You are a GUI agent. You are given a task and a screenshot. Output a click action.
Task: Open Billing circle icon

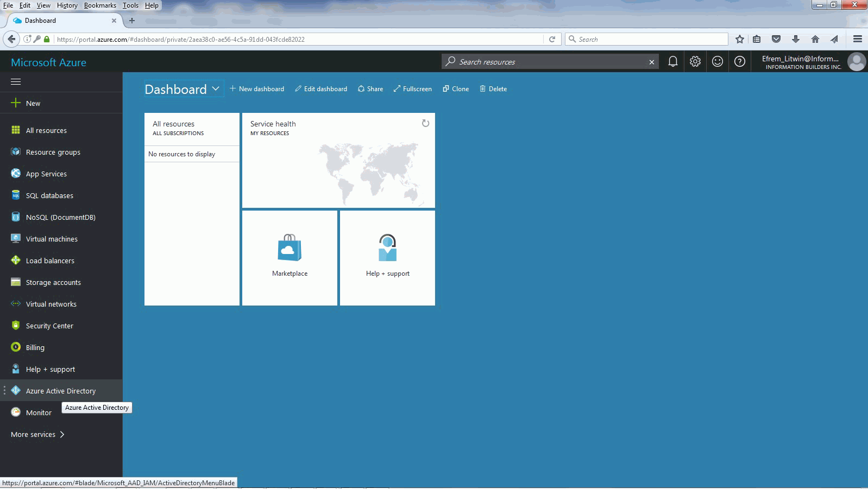16,347
